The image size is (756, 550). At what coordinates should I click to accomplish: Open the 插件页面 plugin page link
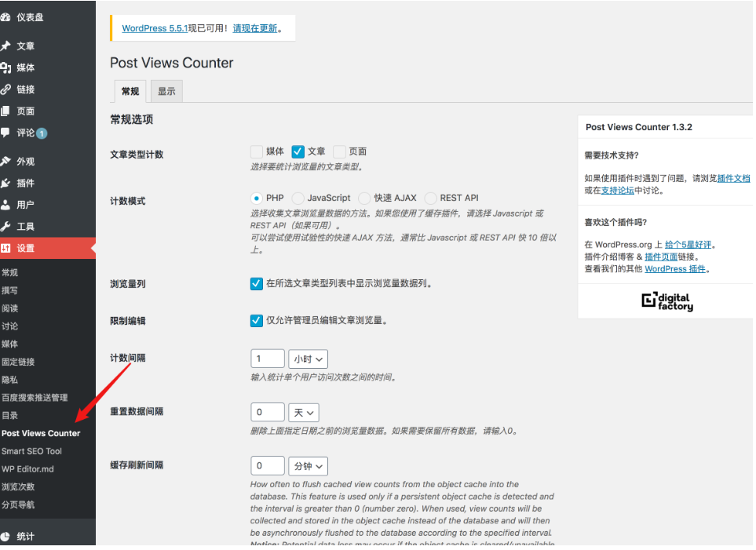(x=661, y=257)
